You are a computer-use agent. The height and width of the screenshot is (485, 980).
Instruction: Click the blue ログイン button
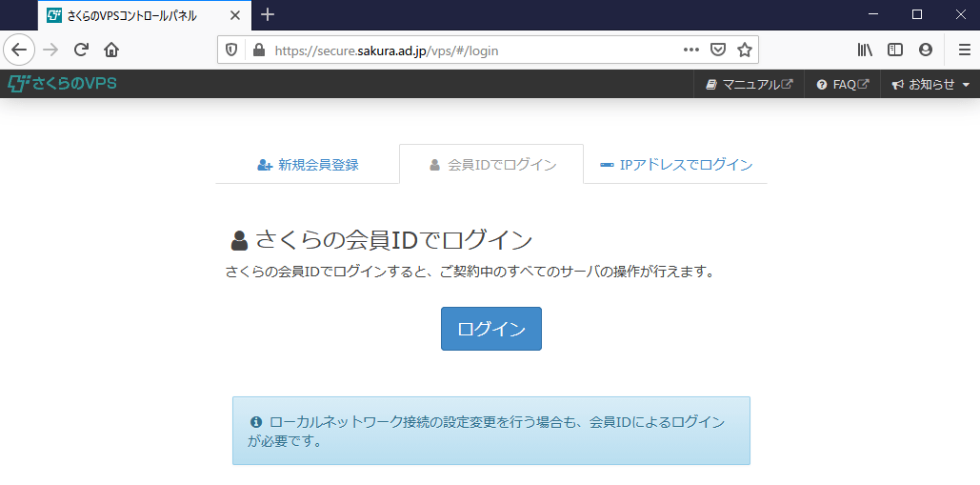[491, 329]
